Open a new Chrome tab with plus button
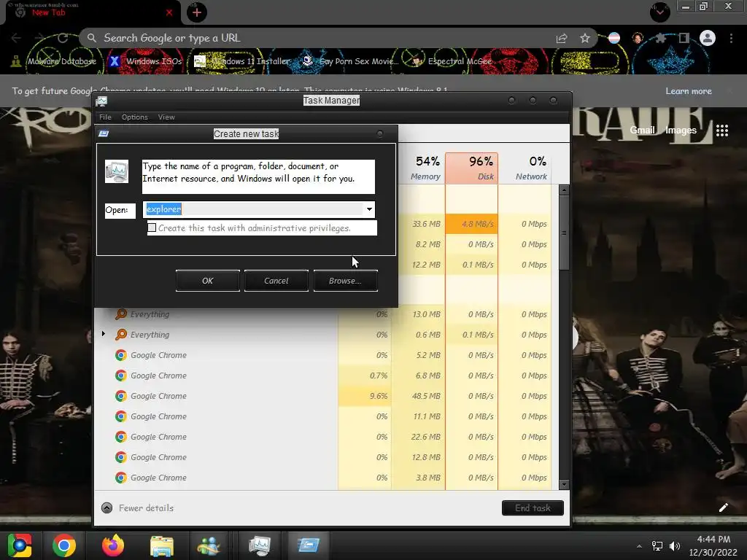This screenshot has height=560, width=747. 197,13
